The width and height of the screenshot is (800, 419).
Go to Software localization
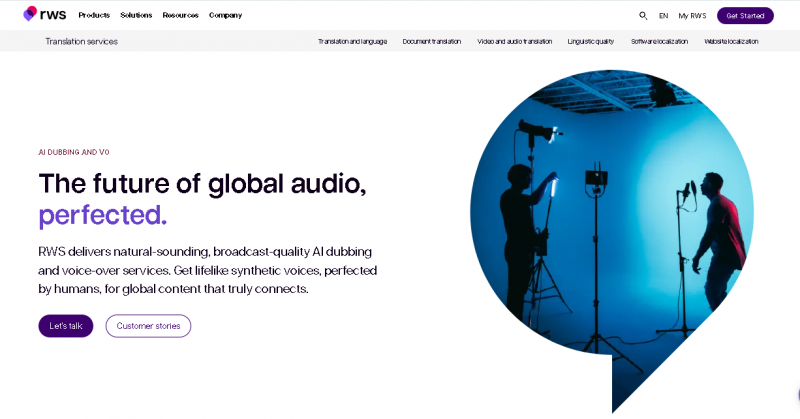pos(661,42)
